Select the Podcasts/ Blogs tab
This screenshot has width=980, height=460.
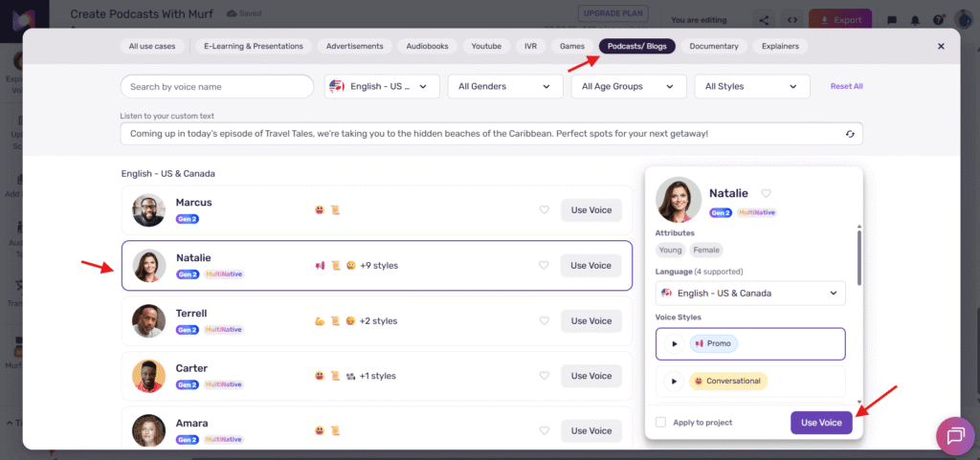636,46
